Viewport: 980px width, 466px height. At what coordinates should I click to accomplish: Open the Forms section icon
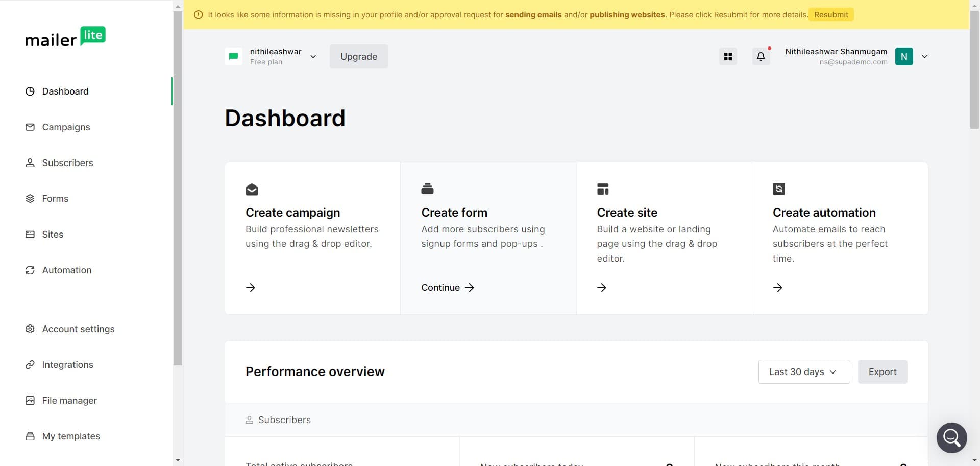pyautogui.click(x=30, y=198)
